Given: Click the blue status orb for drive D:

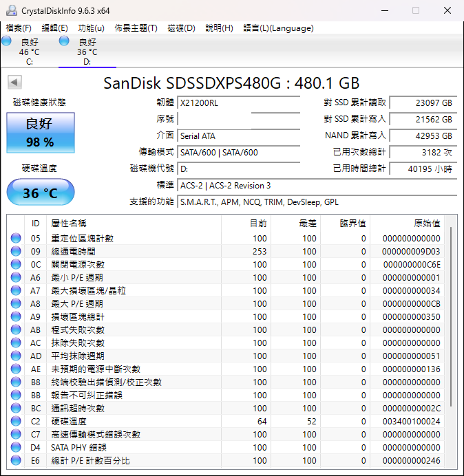Looking at the screenshot, I should click(64, 41).
